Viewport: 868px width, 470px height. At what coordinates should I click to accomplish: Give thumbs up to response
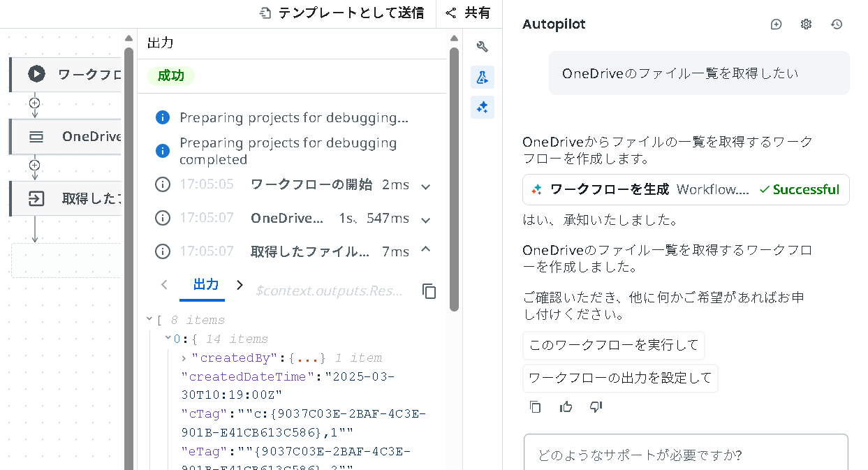pos(566,406)
